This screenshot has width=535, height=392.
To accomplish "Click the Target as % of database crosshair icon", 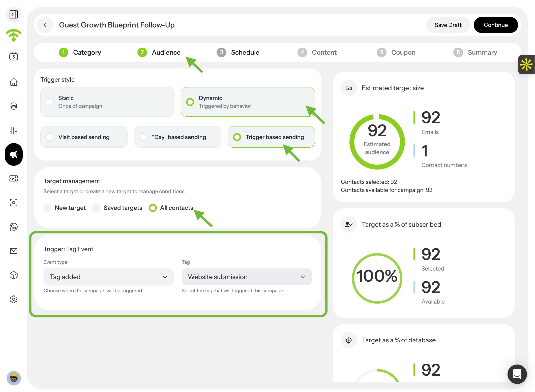I will [349, 340].
